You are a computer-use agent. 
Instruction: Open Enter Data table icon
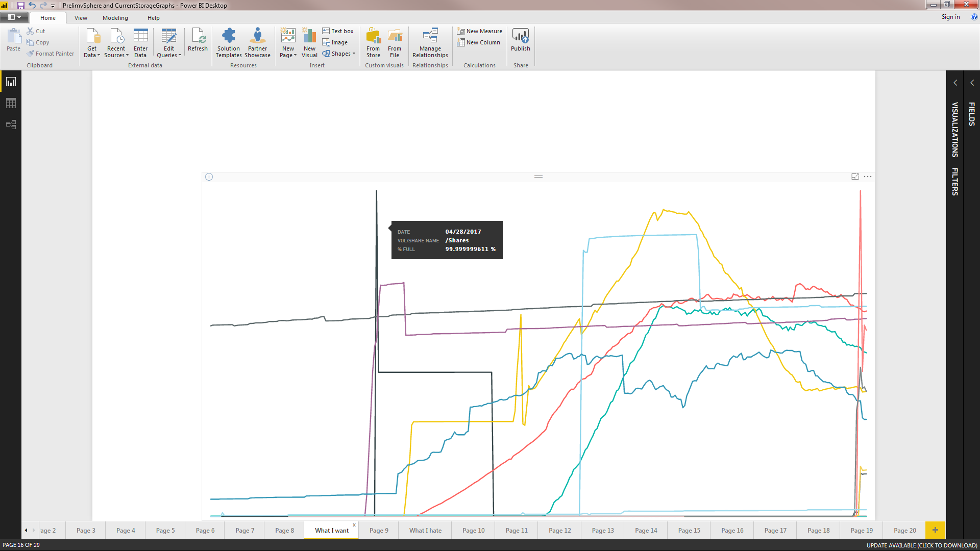pos(140,43)
